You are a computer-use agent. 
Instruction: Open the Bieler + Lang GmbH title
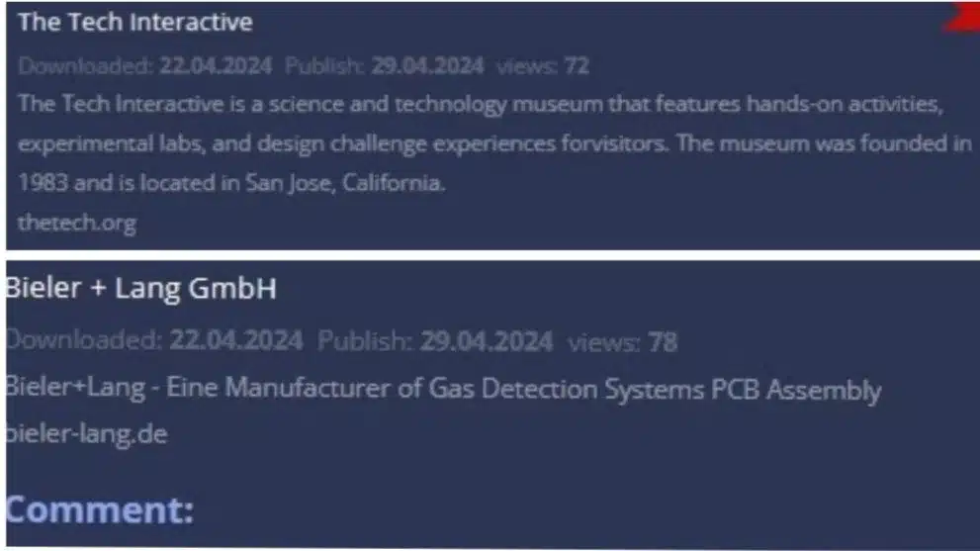(140, 289)
